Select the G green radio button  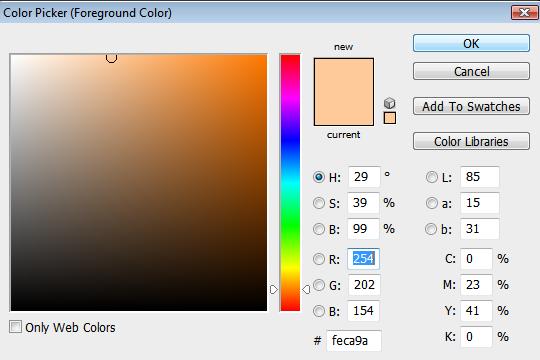[x=319, y=285]
